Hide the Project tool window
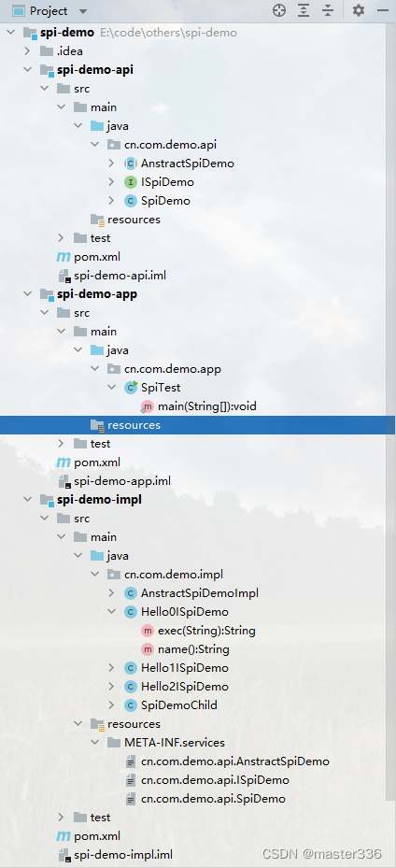This screenshot has width=396, height=868. point(383,10)
